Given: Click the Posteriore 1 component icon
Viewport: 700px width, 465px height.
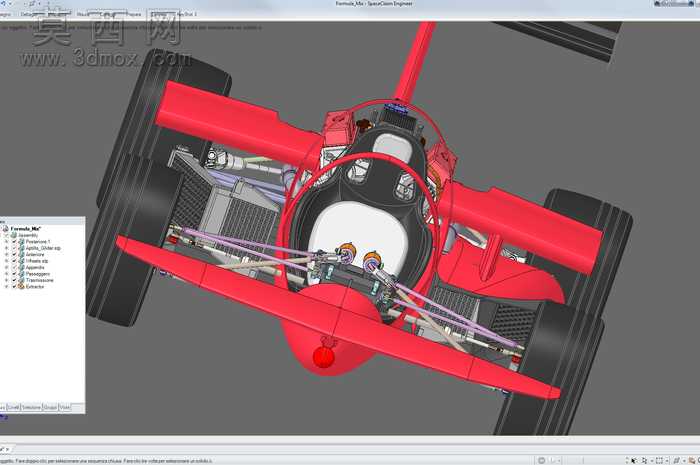Looking at the screenshot, I should [x=21, y=241].
